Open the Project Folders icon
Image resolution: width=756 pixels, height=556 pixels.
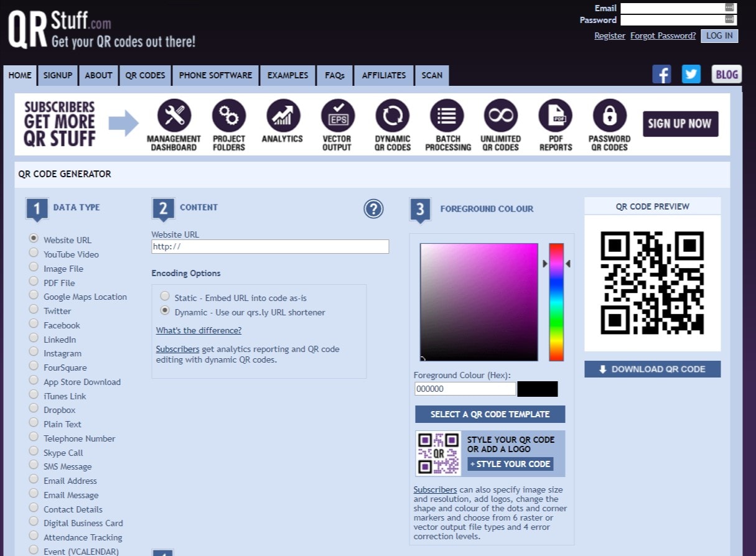point(229,116)
